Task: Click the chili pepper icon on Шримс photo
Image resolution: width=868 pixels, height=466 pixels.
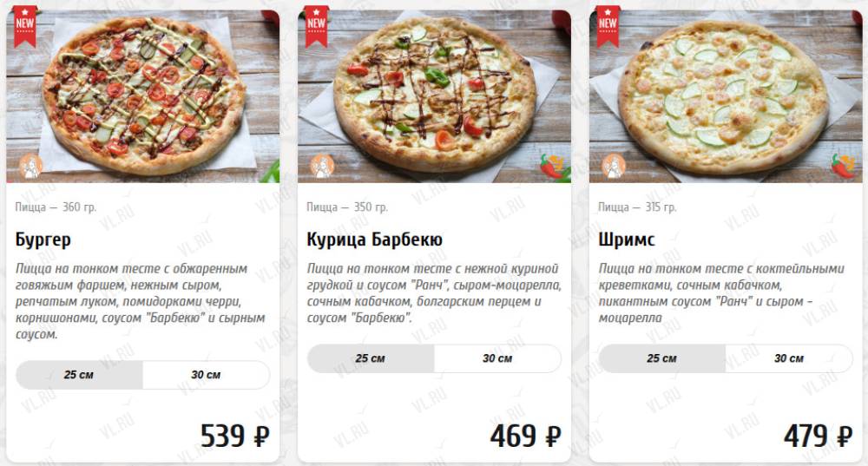Action: tap(843, 166)
